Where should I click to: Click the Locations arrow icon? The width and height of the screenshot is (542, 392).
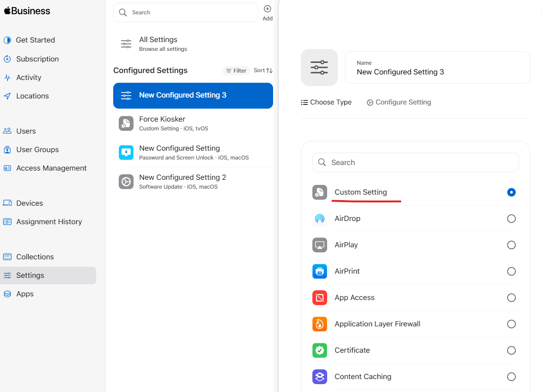7,96
